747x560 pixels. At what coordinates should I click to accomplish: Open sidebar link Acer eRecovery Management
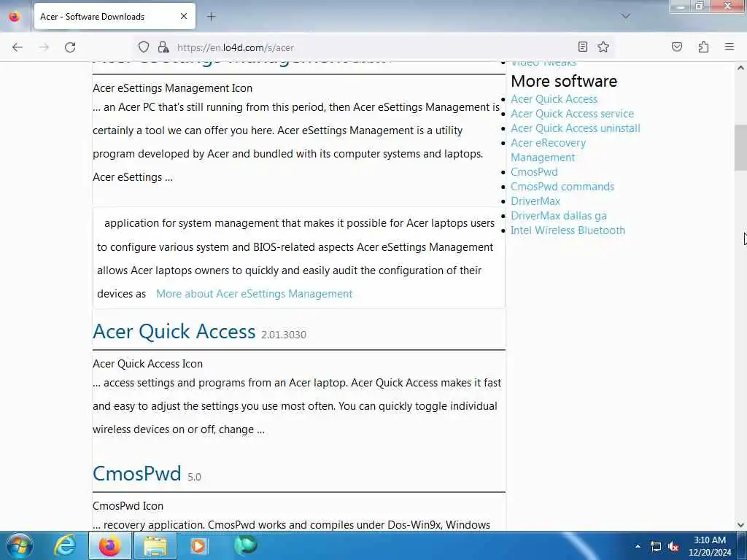tap(548, 150)
